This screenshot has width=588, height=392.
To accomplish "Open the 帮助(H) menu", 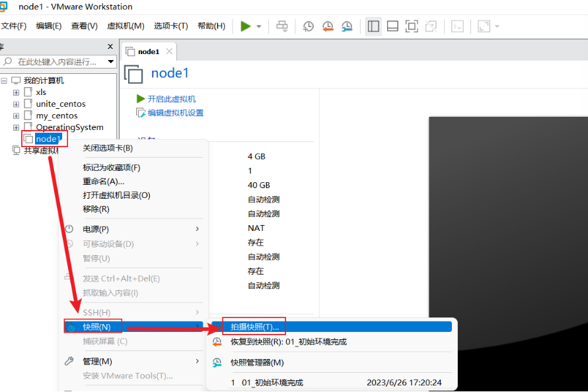I will [x=211, y=26].
